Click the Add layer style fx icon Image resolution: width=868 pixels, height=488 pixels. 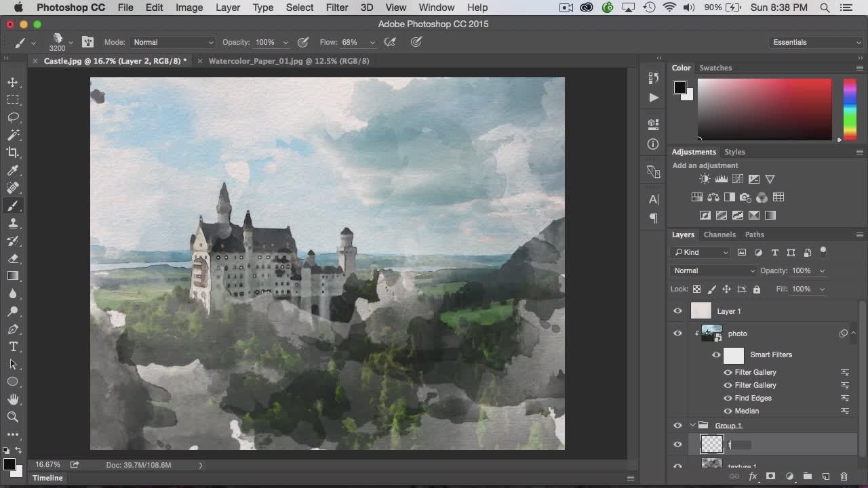[x=753, y=476]
